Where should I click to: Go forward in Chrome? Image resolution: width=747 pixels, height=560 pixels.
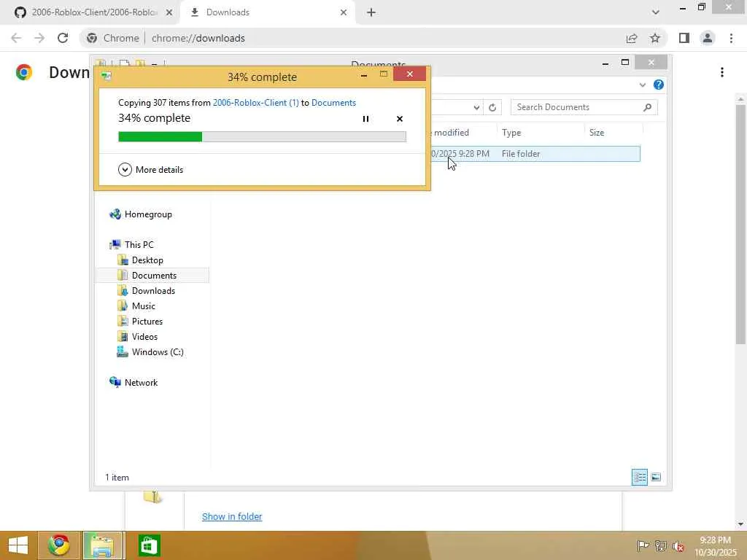(39, 38)
